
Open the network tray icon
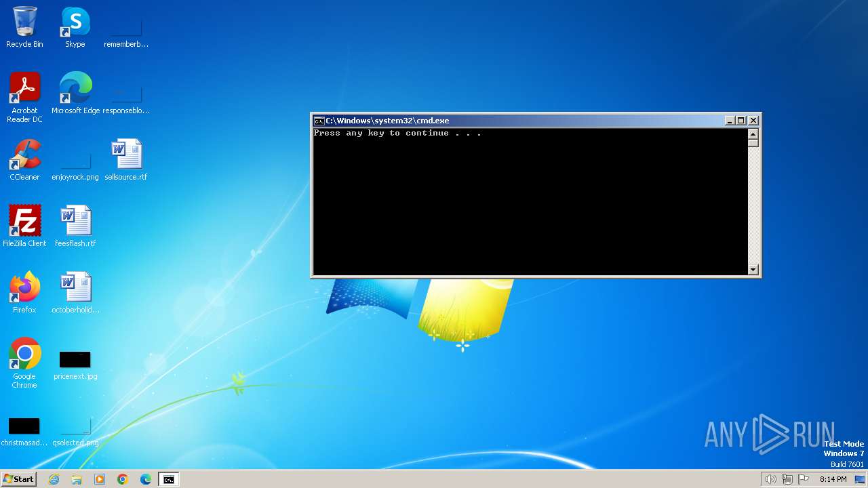pos(787,479)
